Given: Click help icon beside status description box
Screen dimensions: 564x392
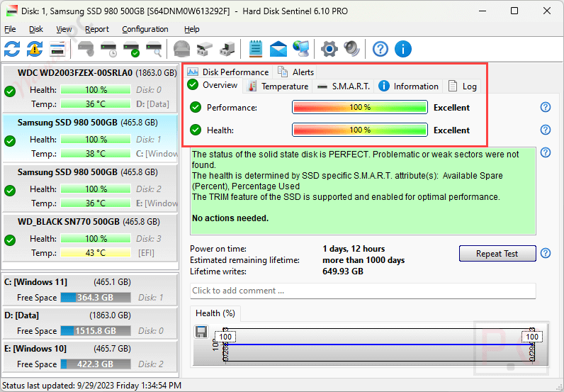Looking at the screenshot, I should point(546,152).
